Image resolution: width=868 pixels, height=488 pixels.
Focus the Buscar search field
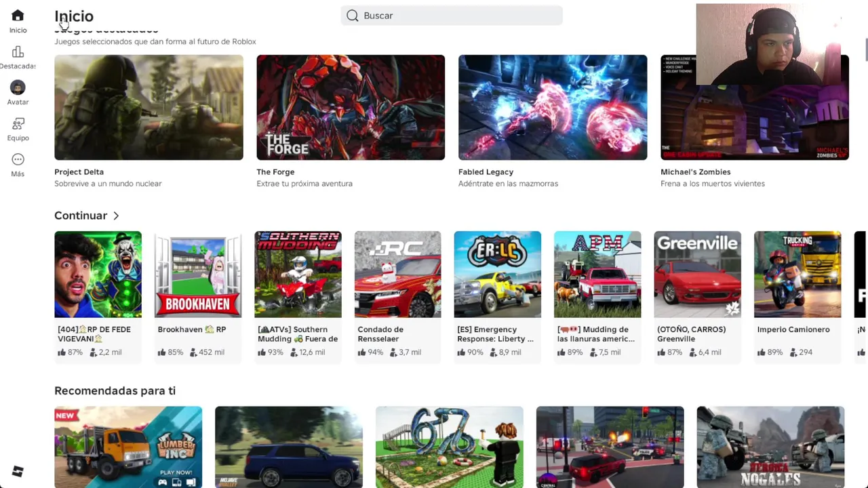452,16
